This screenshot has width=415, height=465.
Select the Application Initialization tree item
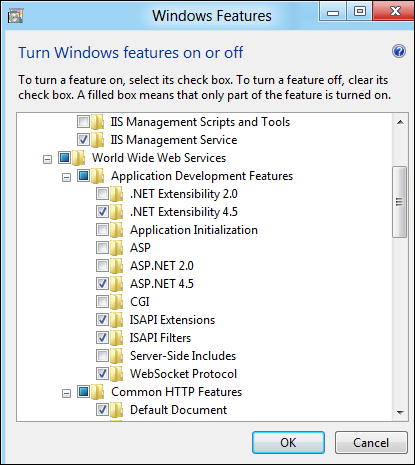coord(194,230)
